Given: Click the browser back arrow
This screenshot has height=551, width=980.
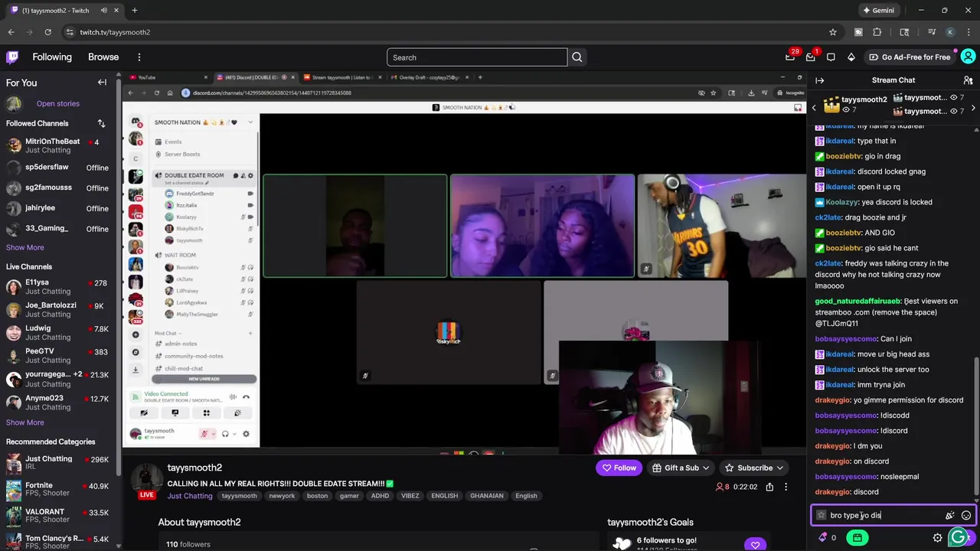Looking at the screenshot, I should pos(11,32).
